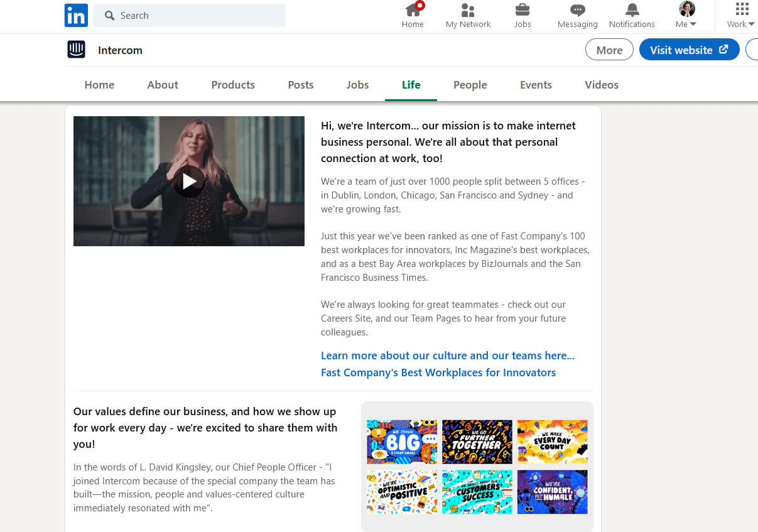
Task: Open the Events tab
Action: 536,85
